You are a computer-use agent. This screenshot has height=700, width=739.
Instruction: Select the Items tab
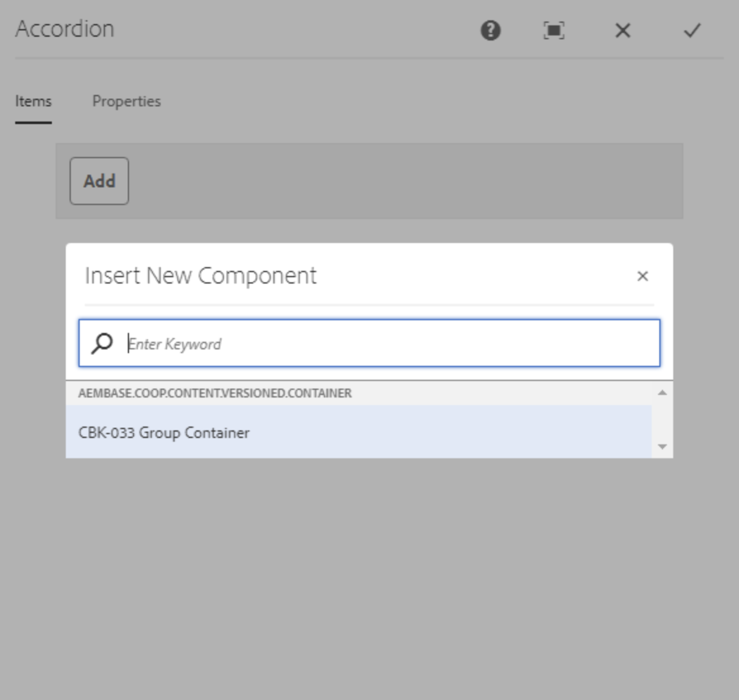coord(34,101)
